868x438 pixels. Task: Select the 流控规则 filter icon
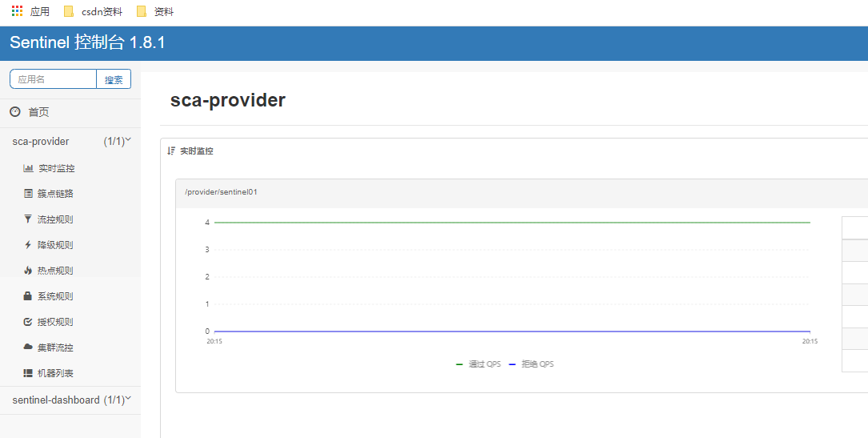28,219
